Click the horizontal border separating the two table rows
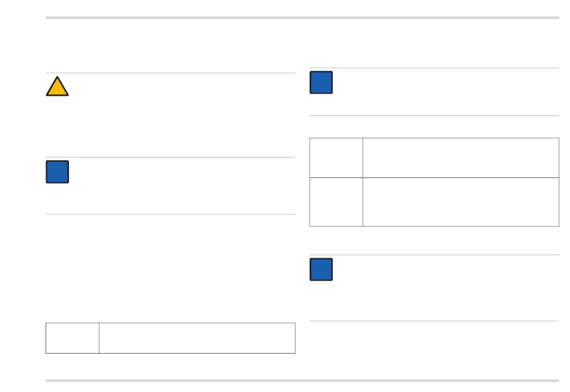This screenshot has height=392, width=570. [x=434, y=177]
